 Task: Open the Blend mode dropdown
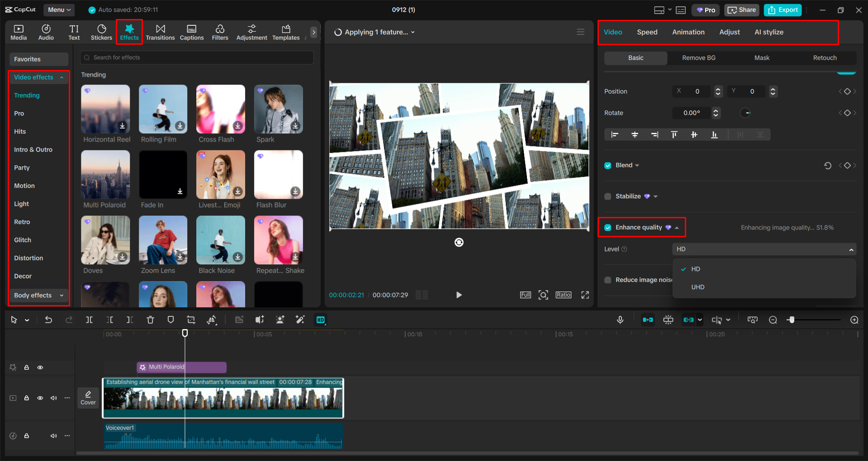pyautogui.click(x=636, y=165)
